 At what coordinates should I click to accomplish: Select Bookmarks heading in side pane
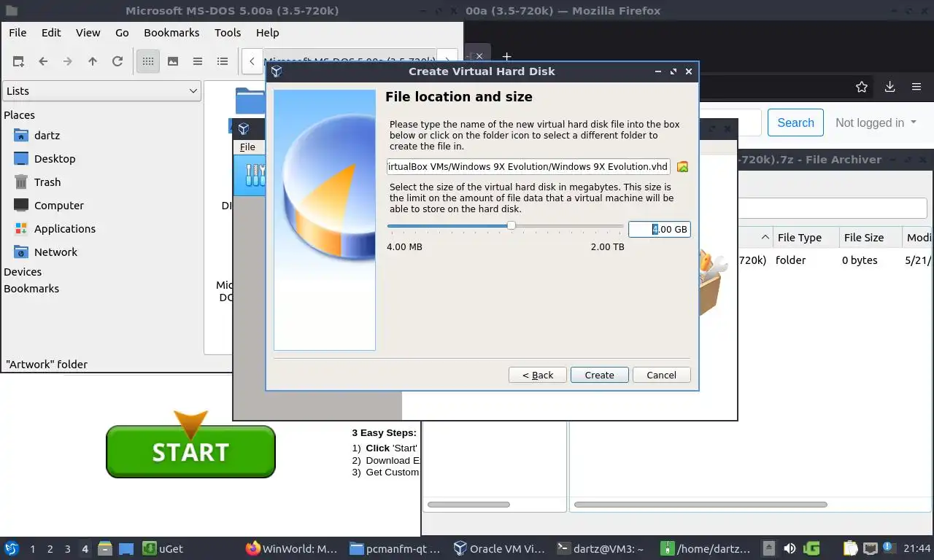coord(31,289)
